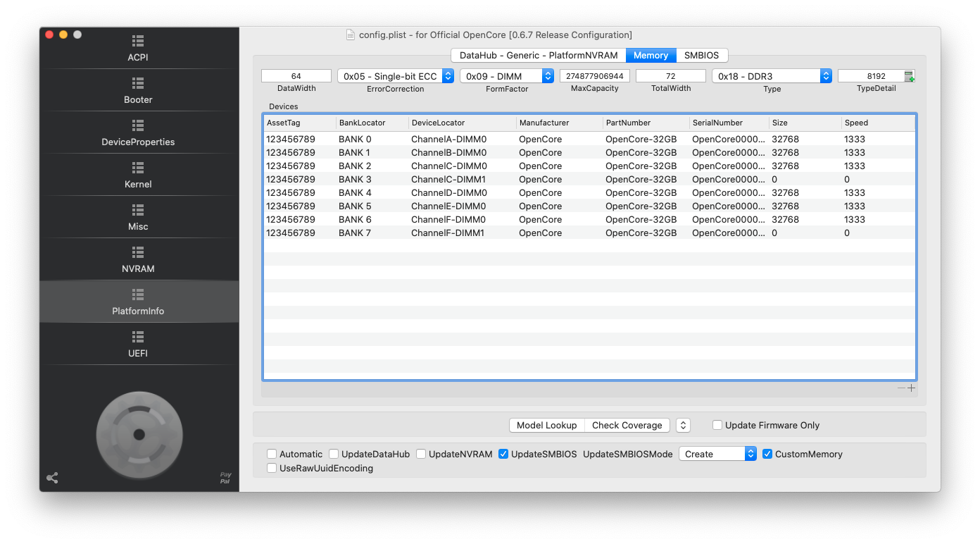Screen dimensions: 980x544
Task: Open the memory Type dropdown showing DDR3
Action: 772,76
